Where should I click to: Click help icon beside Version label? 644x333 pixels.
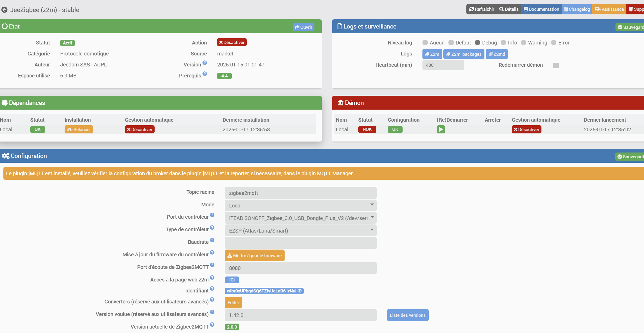tap(205, 63)
